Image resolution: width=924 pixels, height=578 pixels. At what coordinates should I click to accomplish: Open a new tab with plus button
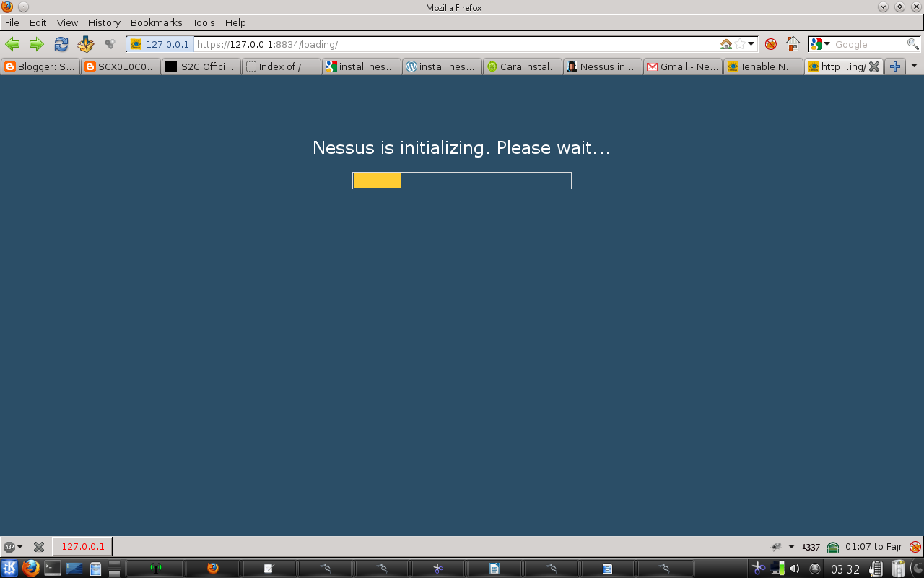coord(895,66)
